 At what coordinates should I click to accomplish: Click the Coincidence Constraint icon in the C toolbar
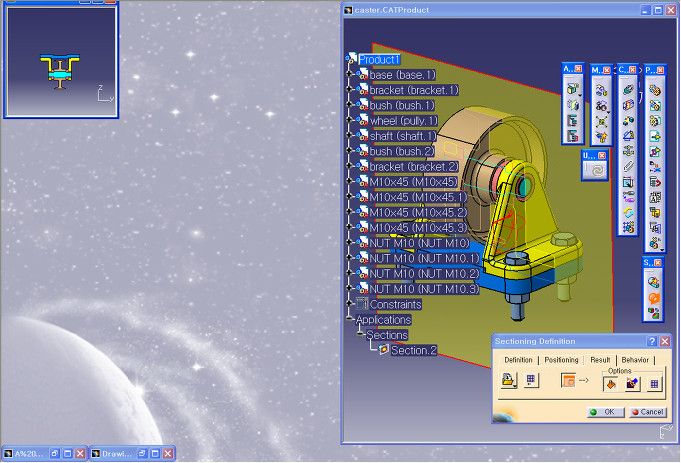point(628,89)
